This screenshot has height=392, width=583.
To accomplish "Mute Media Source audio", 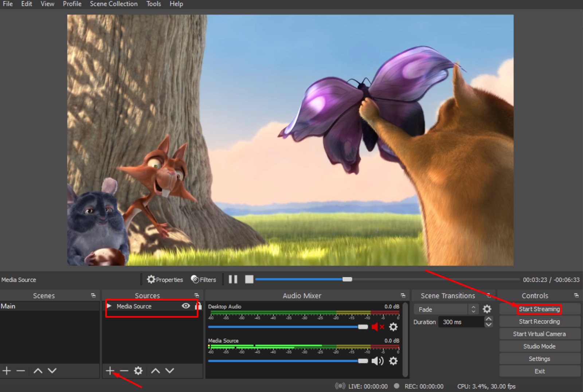I will click(377, 361).
